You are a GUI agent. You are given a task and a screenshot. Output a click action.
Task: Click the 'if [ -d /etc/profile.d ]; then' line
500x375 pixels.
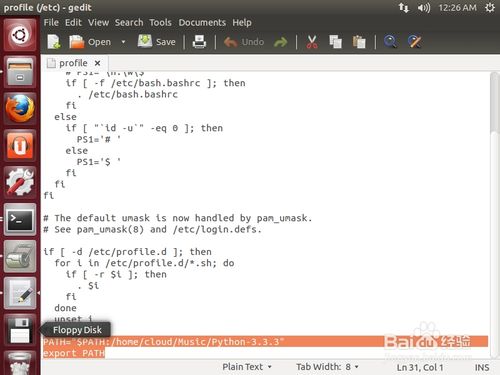[127, 252]
